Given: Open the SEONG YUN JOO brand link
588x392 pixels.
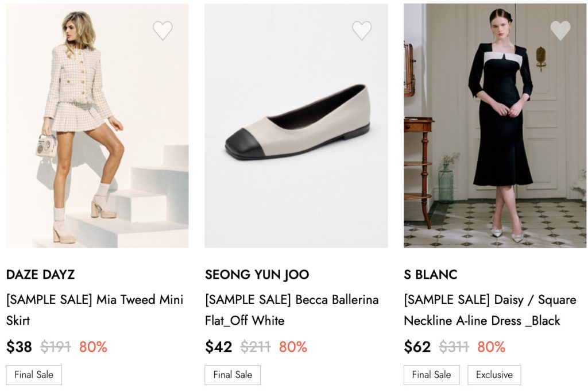Looking at the screenshot, I should pyautogui.click(x=257, y=275).
